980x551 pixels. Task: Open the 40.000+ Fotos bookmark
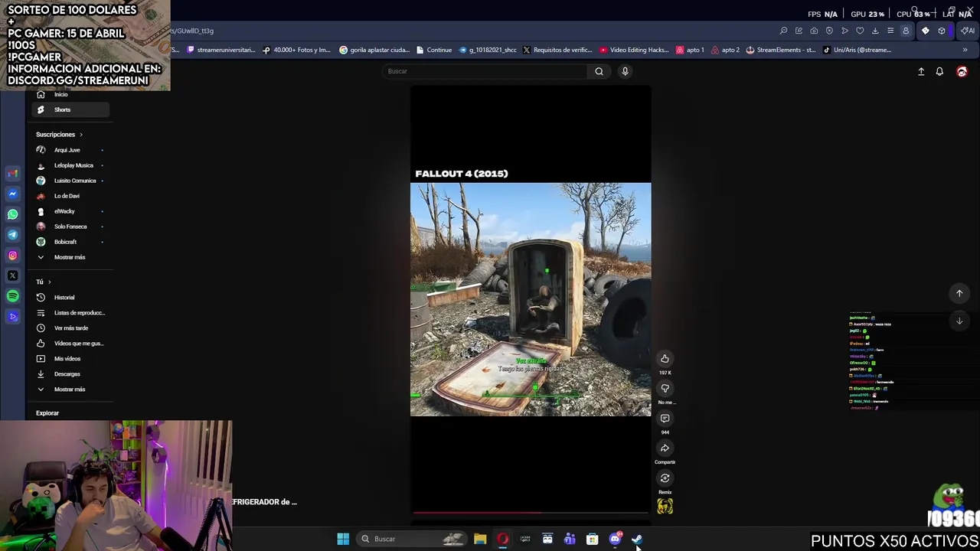pos(296,50)
